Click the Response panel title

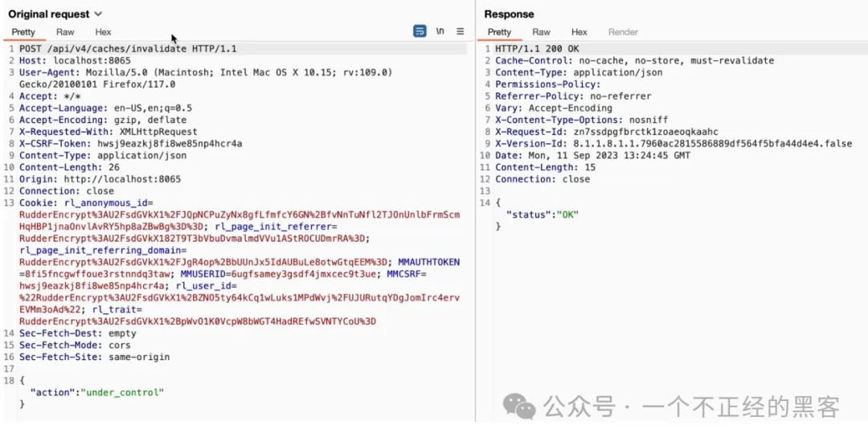pos(509,14)
